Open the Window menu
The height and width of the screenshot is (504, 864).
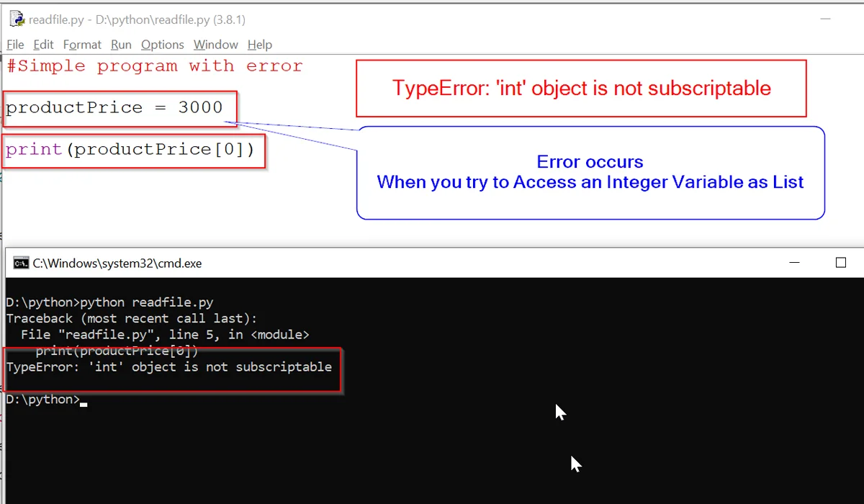[215, 45]
